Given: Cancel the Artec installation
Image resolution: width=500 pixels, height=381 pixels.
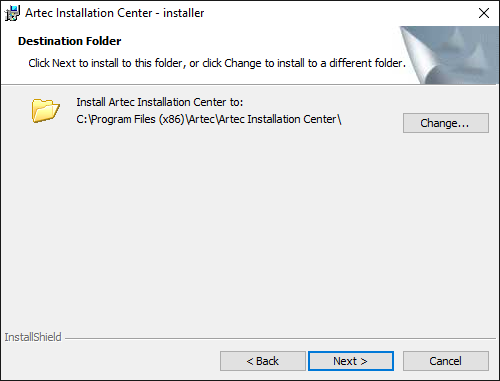Looking at the screenshot, I should coord(446,361).
